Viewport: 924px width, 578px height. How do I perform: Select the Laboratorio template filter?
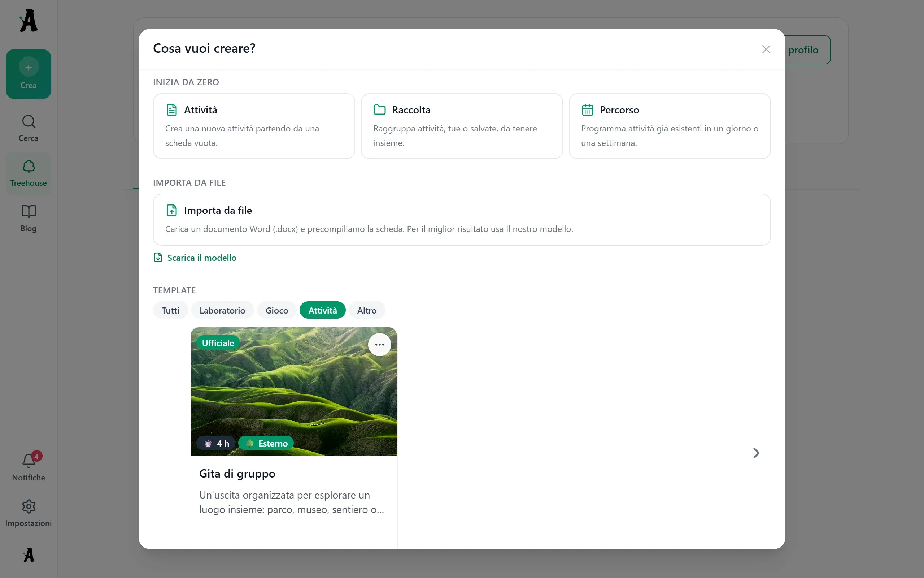(x=222, y=310)
